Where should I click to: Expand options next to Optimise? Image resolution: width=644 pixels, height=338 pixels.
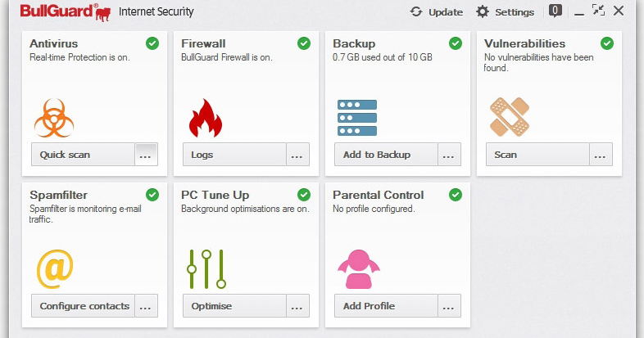297,305
